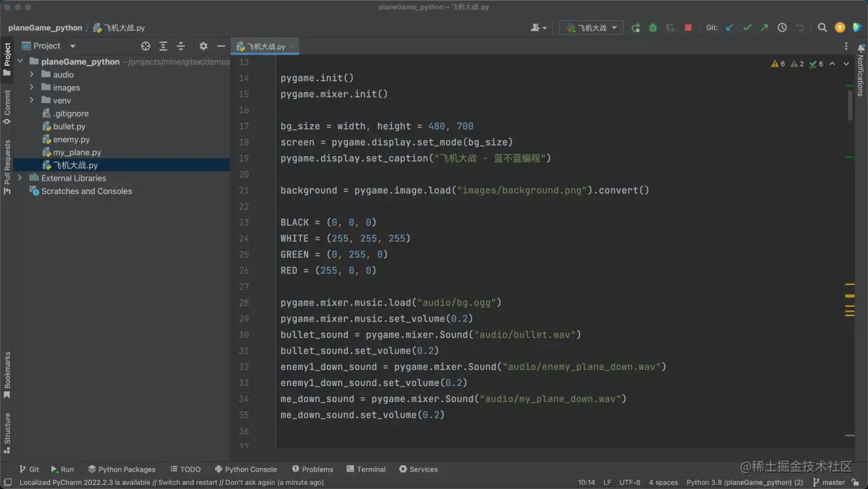Toggle the Bookmarks side panel
Image resolution: width=868 pixels, height=489 pixels.
[x=7, y=376]
